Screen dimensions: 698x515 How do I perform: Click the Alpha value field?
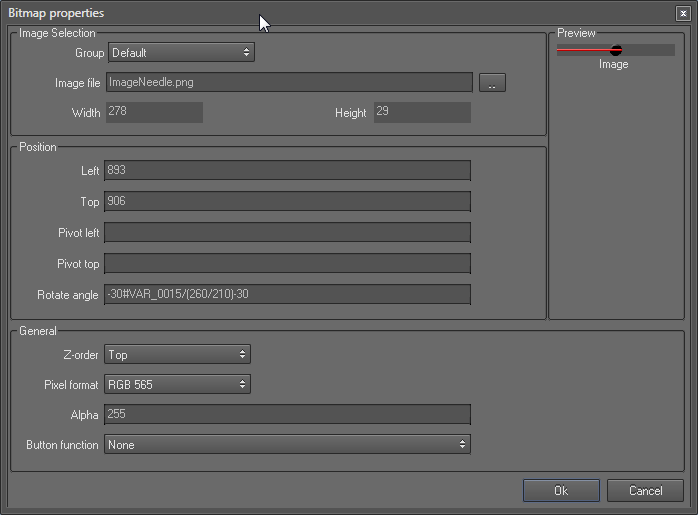point(287,414)
